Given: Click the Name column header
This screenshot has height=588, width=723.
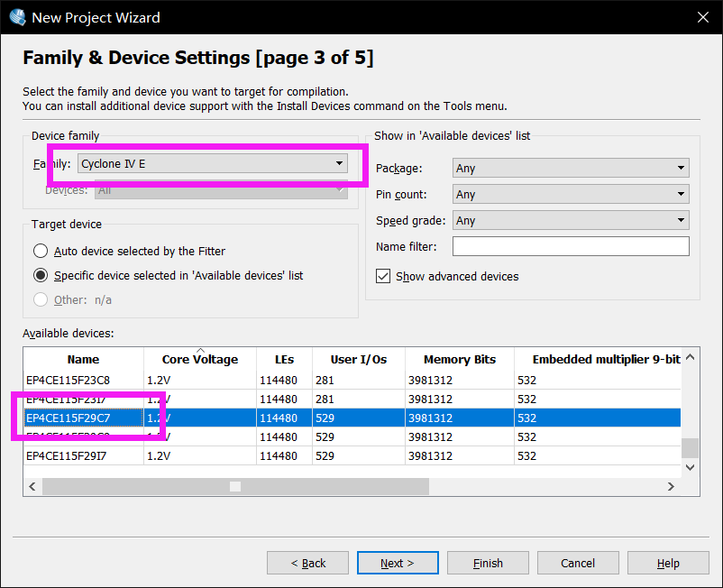Looking at the screenshot, I should point(83,359).
